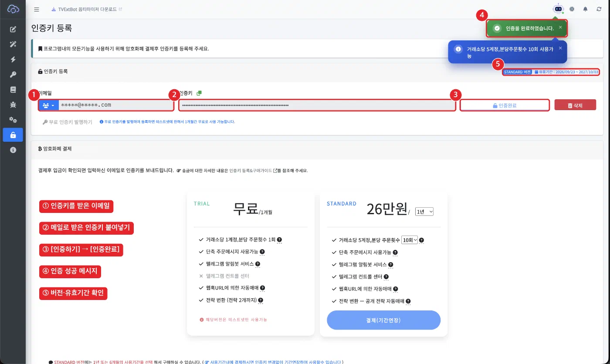
Task: Click help icon beside TRIAL 거래소당 1계정
Action: click(279, 240)
